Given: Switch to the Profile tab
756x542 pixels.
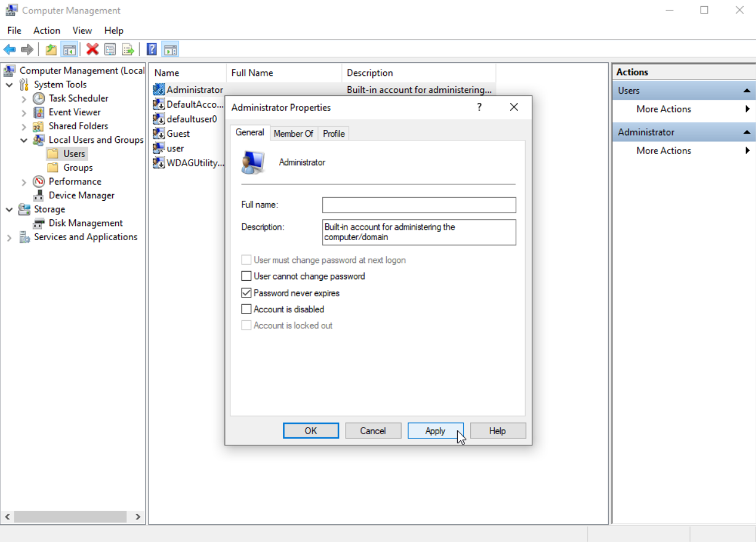Looking at the screenshot, I should click(334, 134).
